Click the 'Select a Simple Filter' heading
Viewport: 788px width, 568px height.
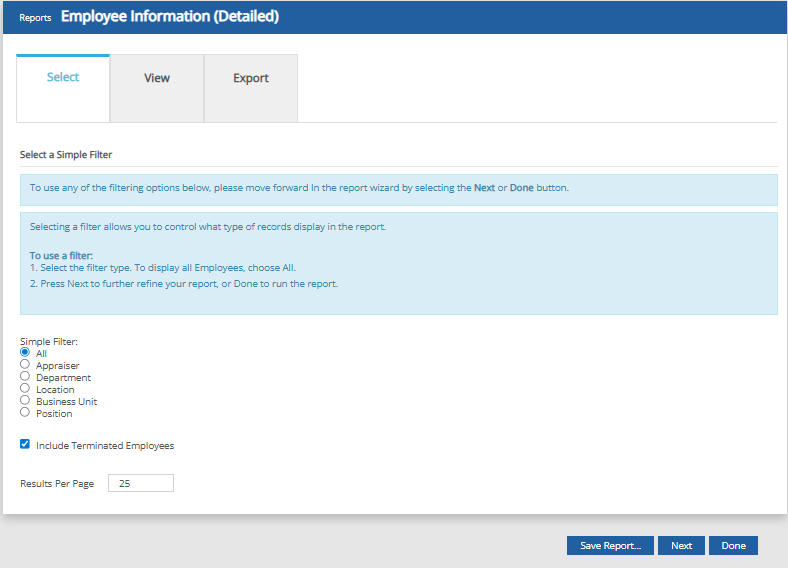[66, 155]
